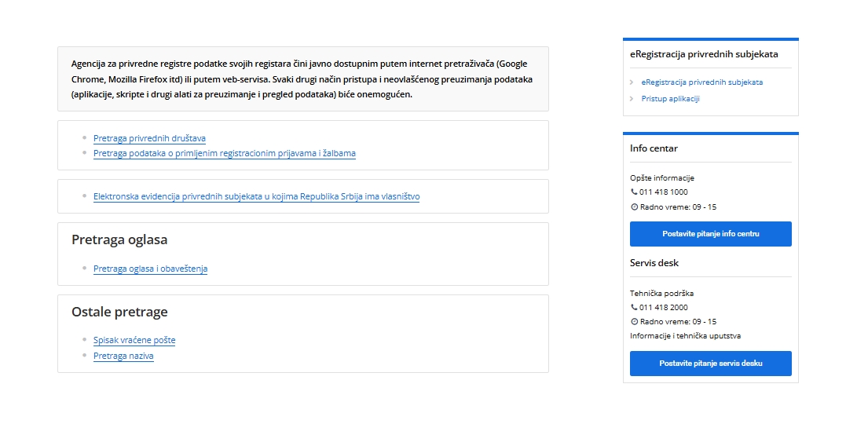Image resolution: width=868 pixels, height=435 pixels.
Task: Follow the eRegistracija privrednih subjekata sidebar link
Action: point(701,82)
